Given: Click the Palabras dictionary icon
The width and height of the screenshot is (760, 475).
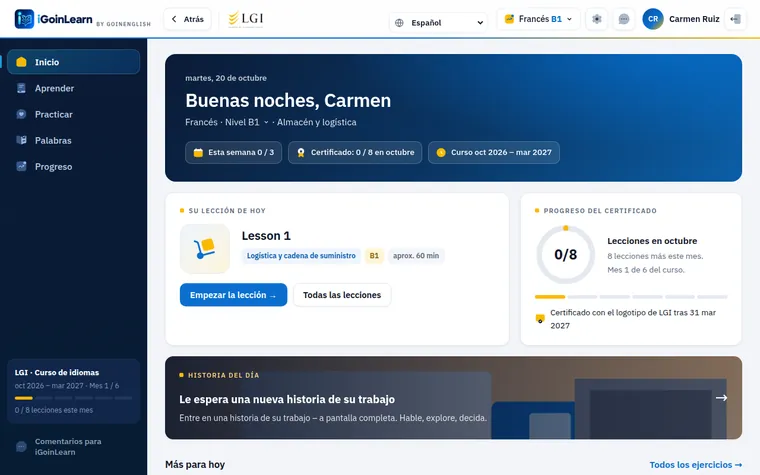Looking at the screenshot, I should pos(21,140).
